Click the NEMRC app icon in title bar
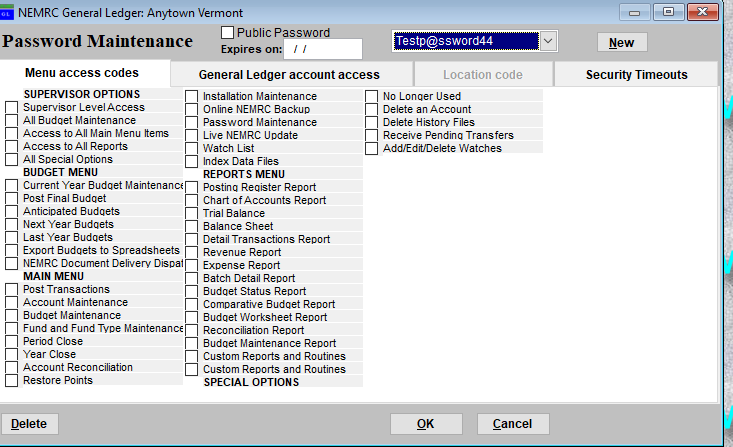 pos(7,13)
